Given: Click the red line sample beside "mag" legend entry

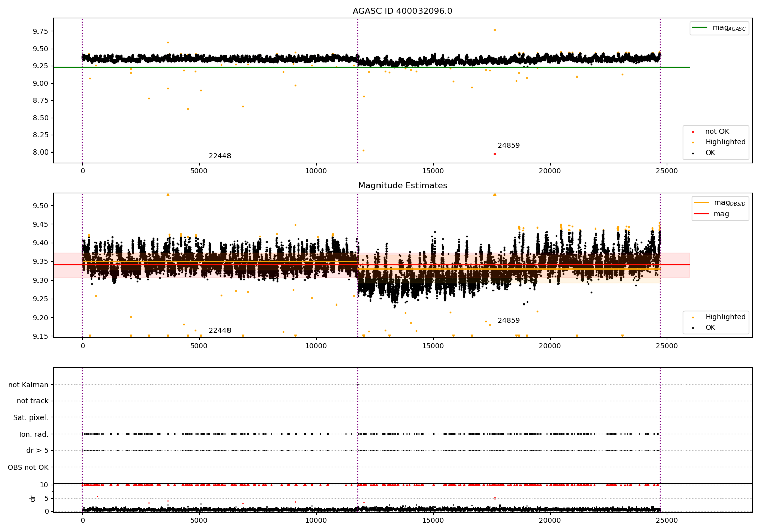Looking at the screenshot, I should (702, 214).
